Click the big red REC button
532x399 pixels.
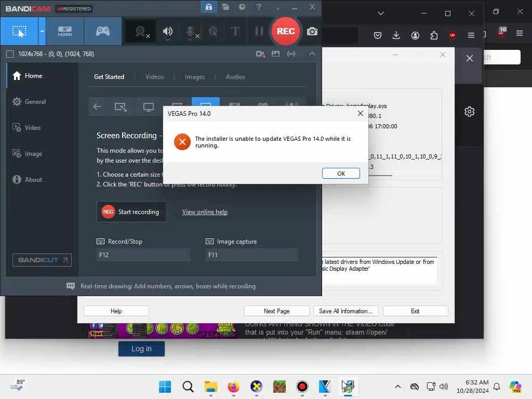(x=286, y=31)
